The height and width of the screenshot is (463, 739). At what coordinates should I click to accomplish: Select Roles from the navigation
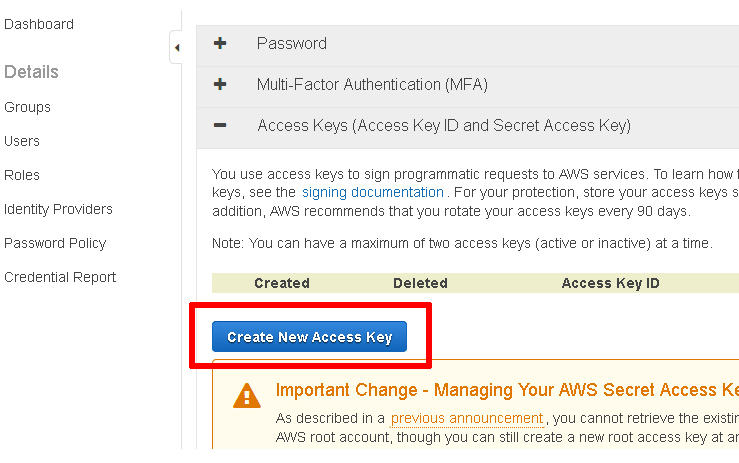click(x=22, y=175)
